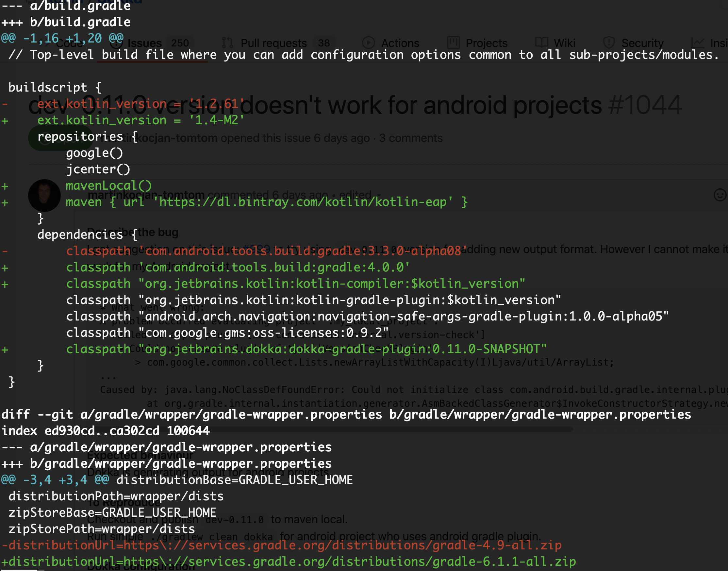The image size is (728, 571).
Task: Open the commenter's avatar beside the comment
Action: pos(44,196)
